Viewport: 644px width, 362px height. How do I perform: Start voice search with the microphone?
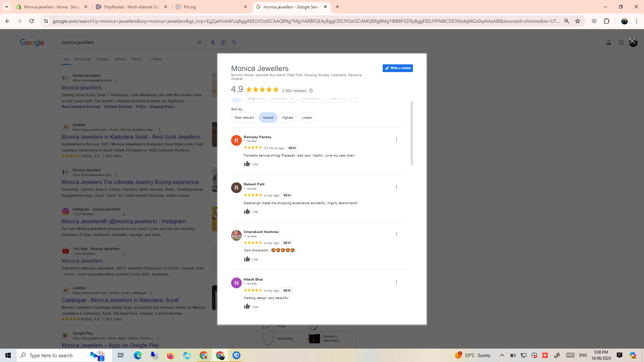pos(213,43)
